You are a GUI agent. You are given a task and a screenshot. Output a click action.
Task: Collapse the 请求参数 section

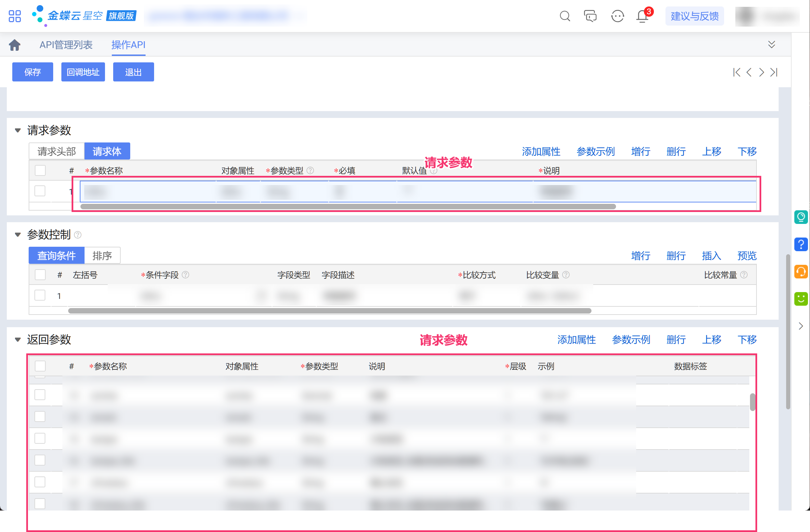[x=18, y=130]
